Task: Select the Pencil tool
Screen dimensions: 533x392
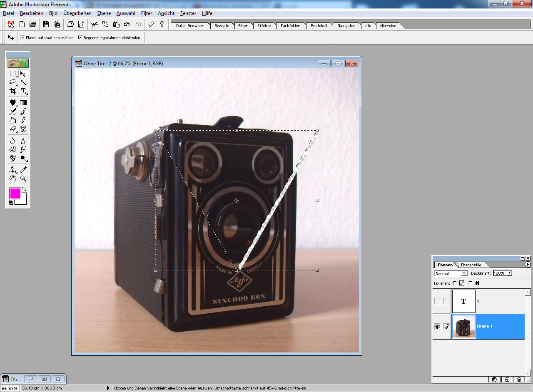Action: point(23,120)
